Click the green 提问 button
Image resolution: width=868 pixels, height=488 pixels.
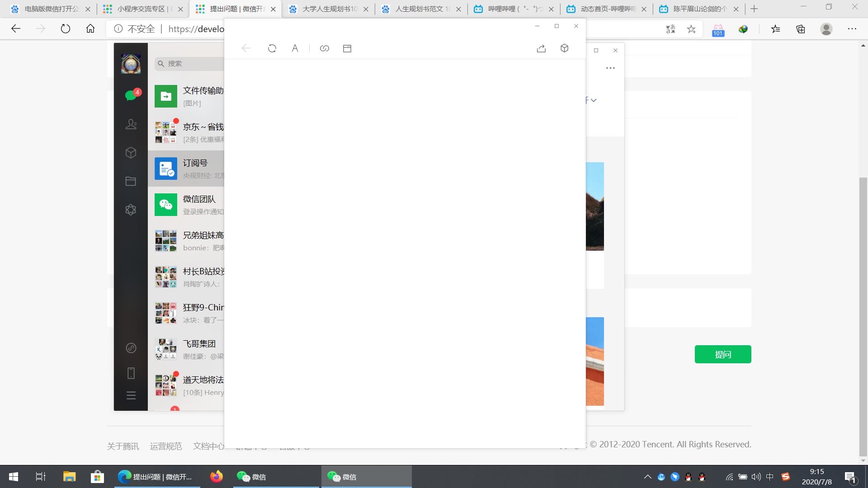(722, 354)
